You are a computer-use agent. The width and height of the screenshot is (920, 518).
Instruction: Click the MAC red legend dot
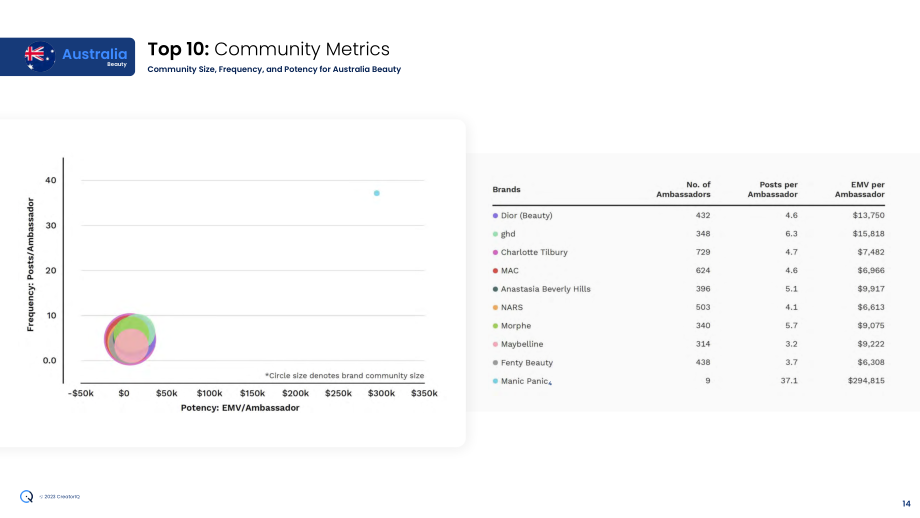click(495, 270)
